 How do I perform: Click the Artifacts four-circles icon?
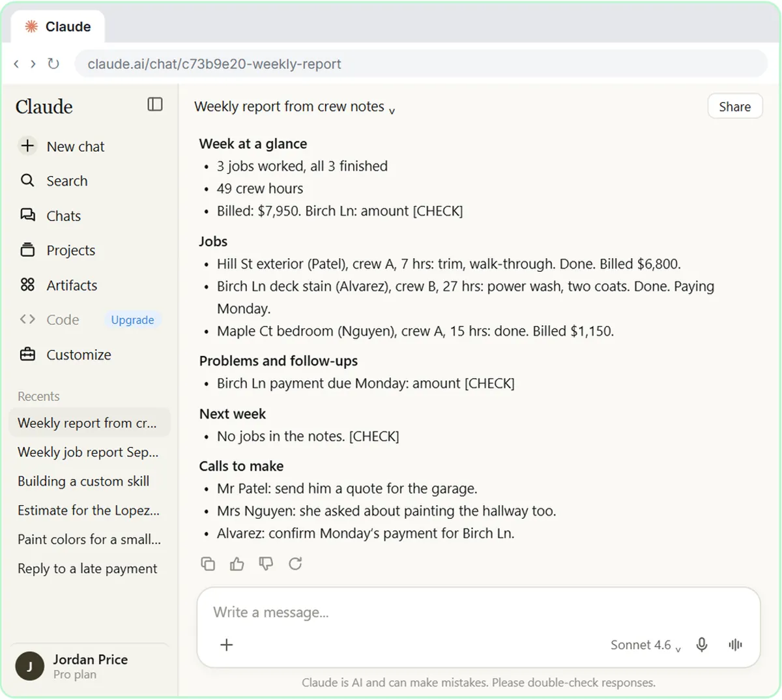click(x=27, y=285)
